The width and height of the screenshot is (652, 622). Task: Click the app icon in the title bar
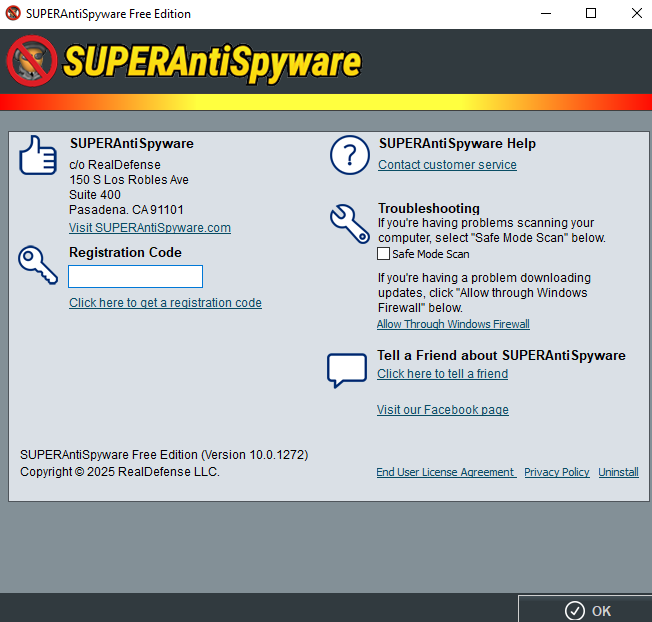click(x=13, y=13)
